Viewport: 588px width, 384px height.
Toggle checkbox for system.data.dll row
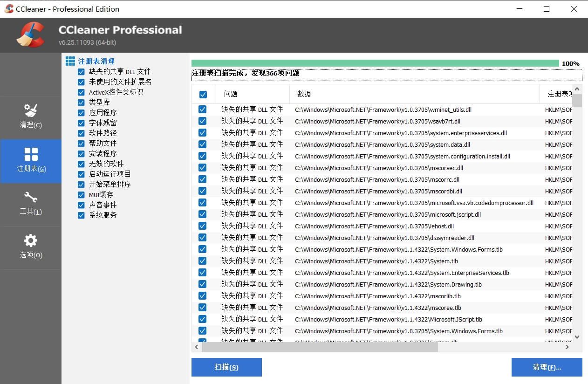(203, 144)
